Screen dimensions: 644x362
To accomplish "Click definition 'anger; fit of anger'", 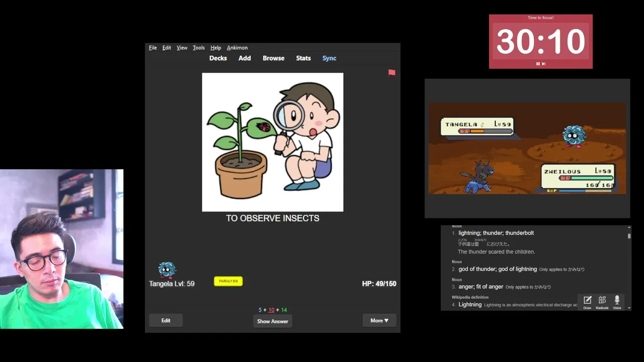I will pyautogui.click(x=480, y=287).
